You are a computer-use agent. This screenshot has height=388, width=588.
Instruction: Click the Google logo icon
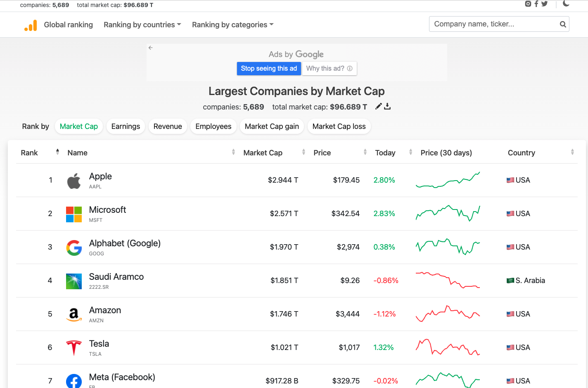(x=74, y=248)
